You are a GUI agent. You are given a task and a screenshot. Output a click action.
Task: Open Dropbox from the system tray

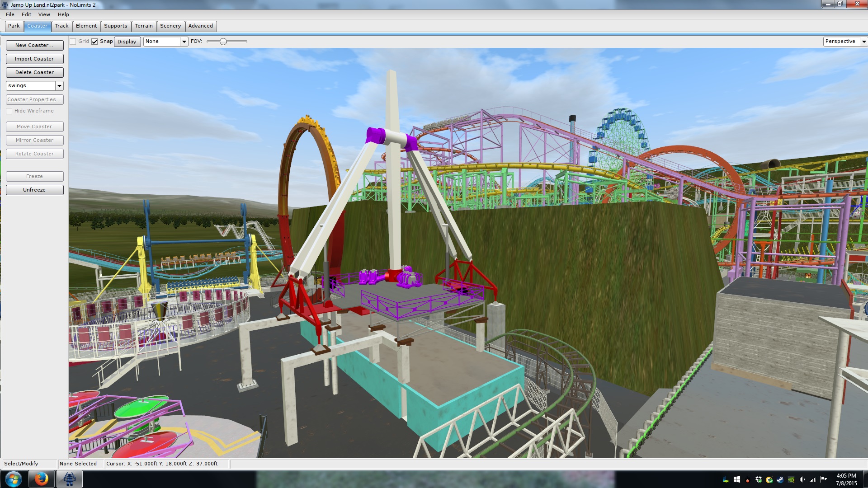point(759,479)
